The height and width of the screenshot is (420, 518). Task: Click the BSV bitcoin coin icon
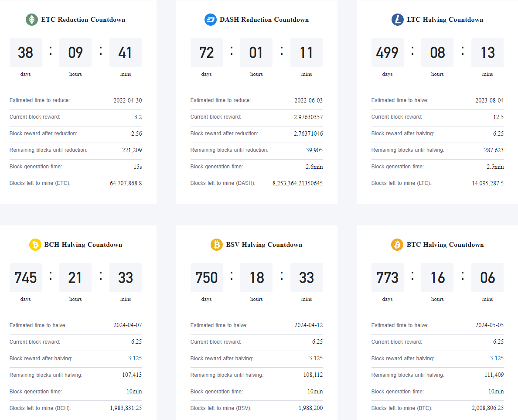pyautogui.click(x=216, y=245)
